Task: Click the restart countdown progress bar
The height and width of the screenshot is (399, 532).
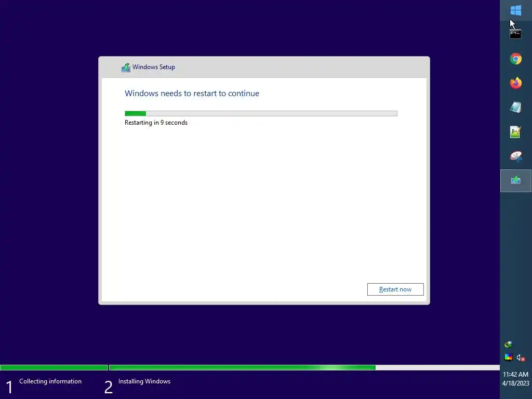Action: (261, 113)
